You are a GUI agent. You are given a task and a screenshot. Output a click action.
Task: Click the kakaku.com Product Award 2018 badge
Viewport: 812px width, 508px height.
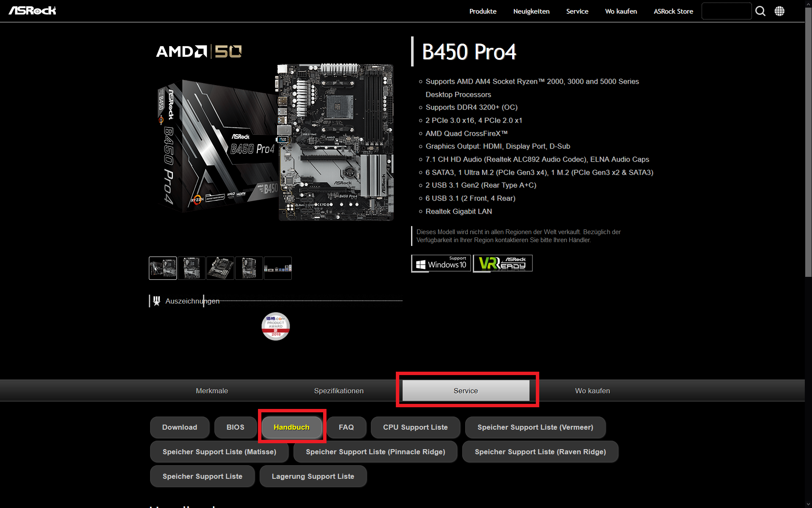(x=275, y=326)
